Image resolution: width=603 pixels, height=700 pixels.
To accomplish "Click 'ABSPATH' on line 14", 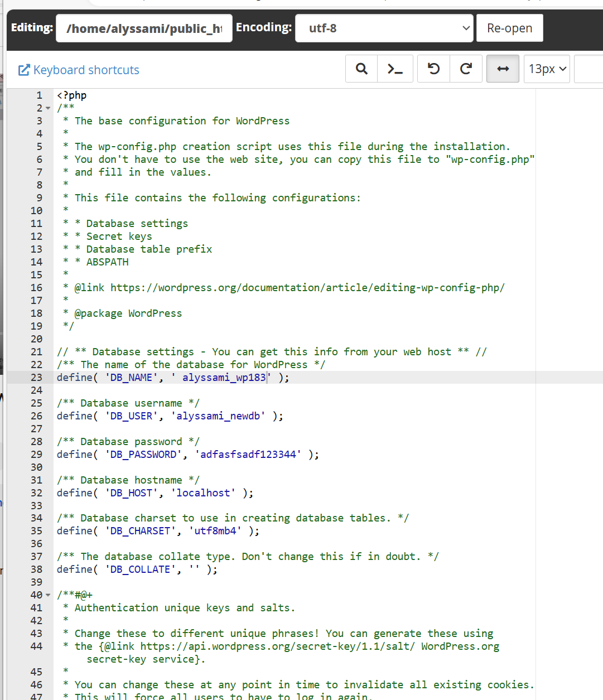I will pos(107,262).
